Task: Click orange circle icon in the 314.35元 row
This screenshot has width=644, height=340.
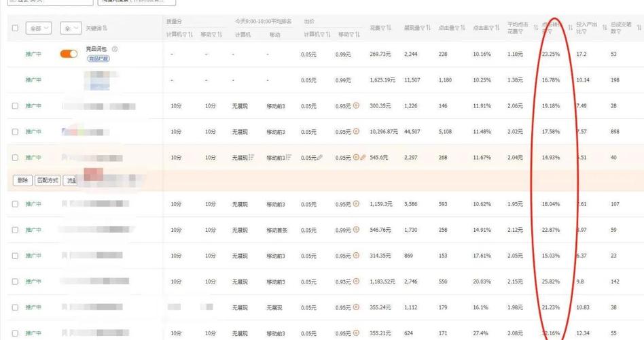Action: 356,255
